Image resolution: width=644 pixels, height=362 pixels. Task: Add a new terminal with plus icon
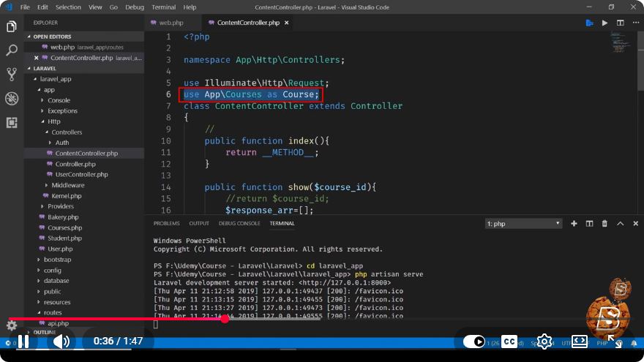coord(574,224)
